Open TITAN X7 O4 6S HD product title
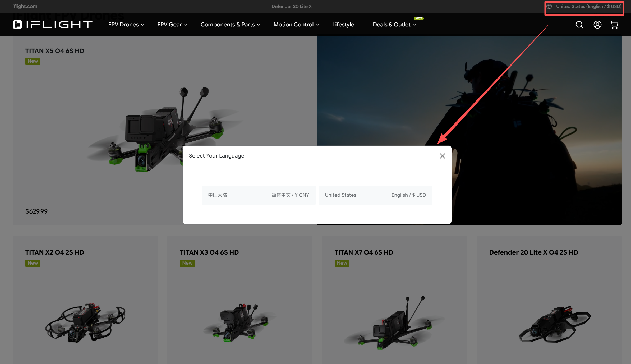Image resolution: width=631 pixels, height=364 pixels. pyautogui.click(x=364, y=252)
